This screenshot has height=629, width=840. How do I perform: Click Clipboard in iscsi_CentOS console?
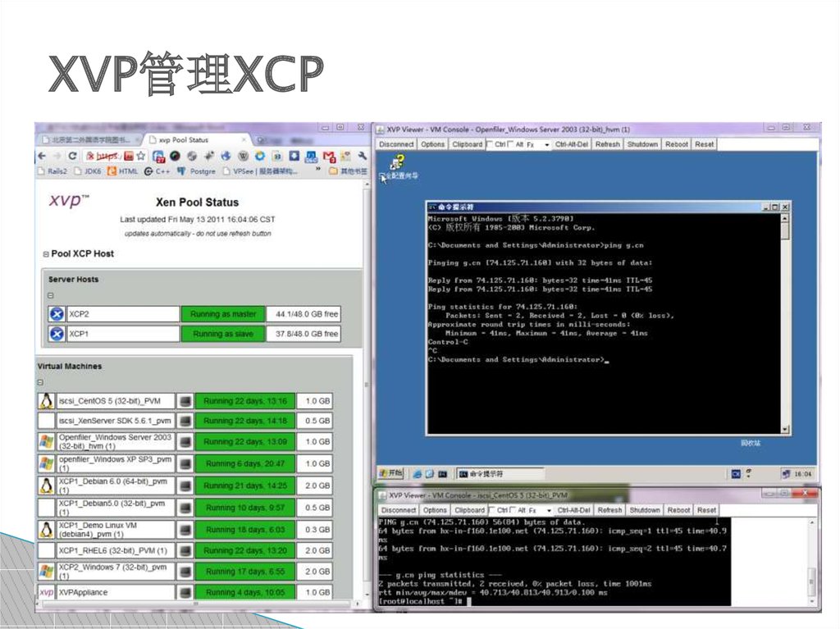click(470, 510)
